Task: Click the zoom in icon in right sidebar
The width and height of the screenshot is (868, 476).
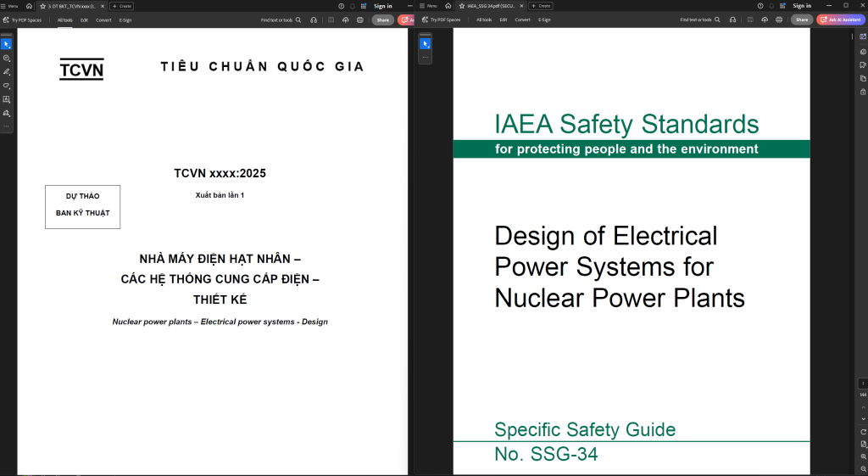Action: pos(863,456)
